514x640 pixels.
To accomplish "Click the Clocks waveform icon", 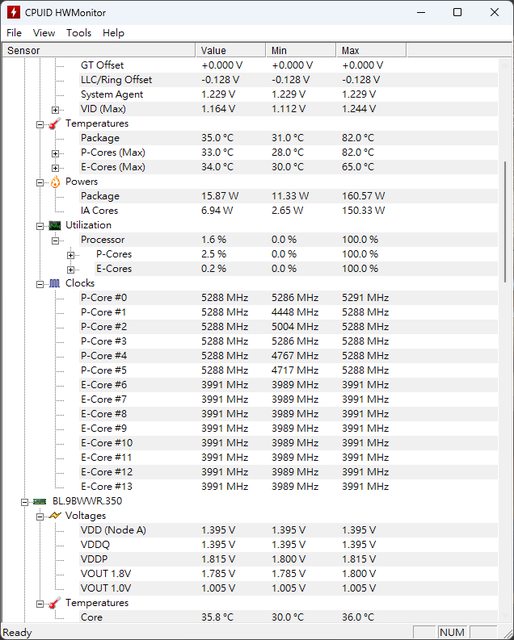I will point(55,283).
